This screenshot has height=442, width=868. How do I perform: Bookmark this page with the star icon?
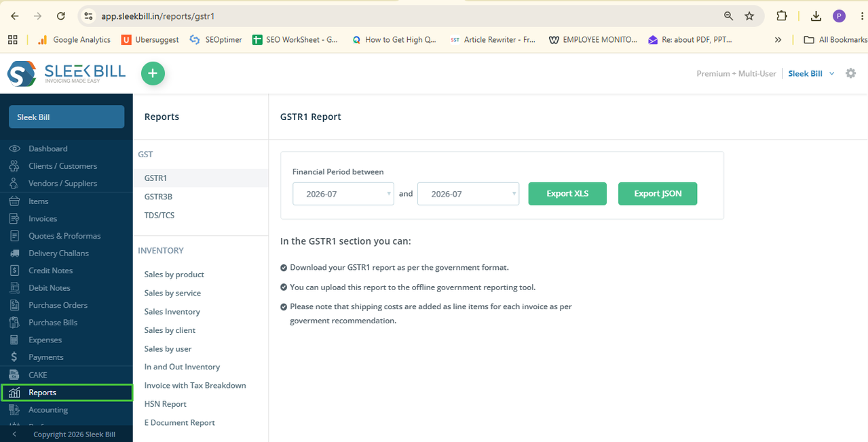(749, 16)
